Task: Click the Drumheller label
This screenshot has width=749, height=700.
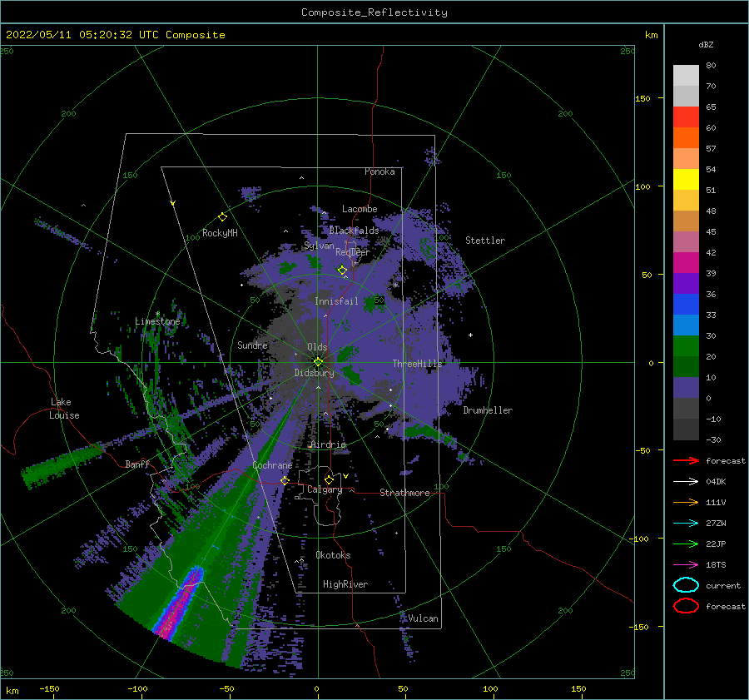Action: [x=488, y=410]
